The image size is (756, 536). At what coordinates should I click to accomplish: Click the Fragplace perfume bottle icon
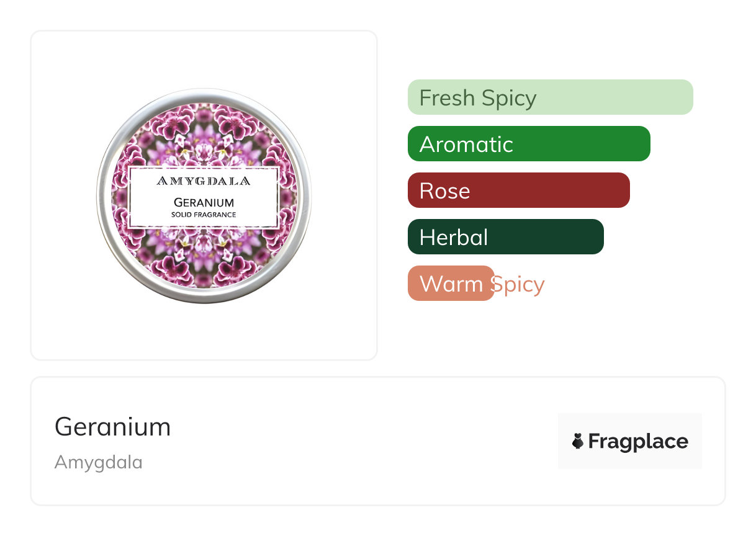578,441
